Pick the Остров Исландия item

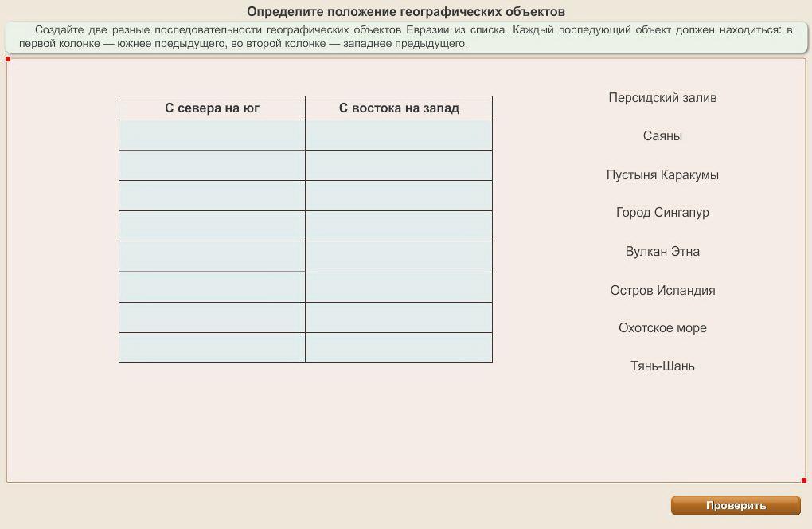[x=662, y=290]
